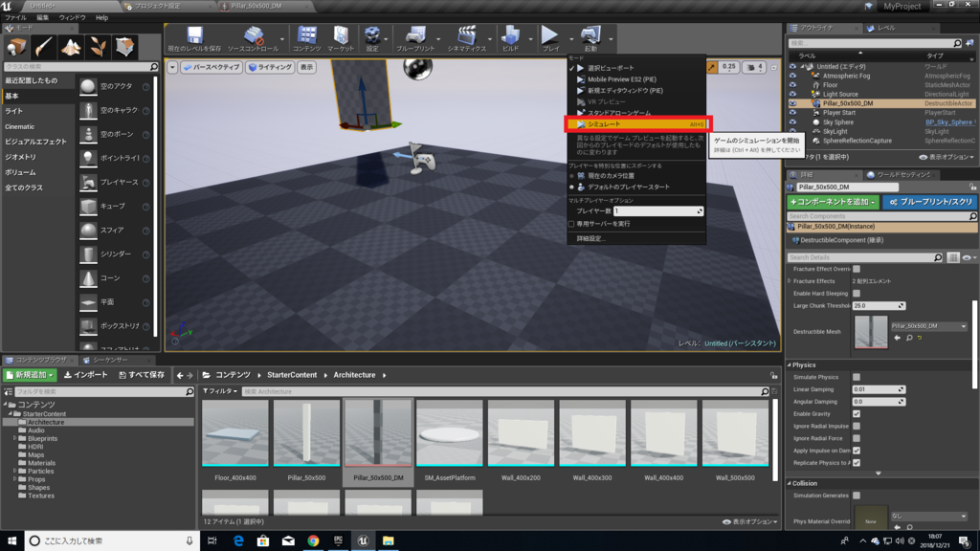Click Blueprint/Add Script button
This screenshot has width=980, height=551.
pos(930,203)
